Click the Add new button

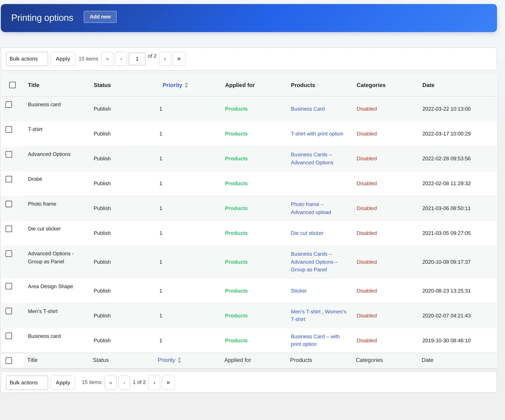tap(100, 17)
